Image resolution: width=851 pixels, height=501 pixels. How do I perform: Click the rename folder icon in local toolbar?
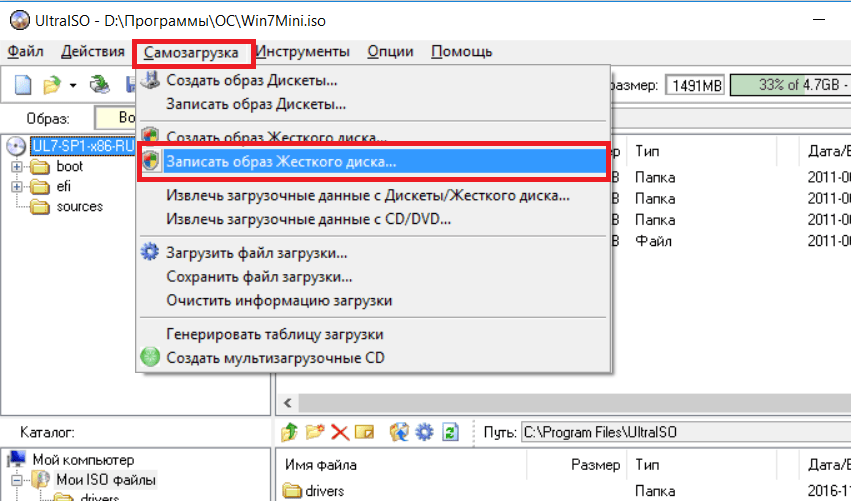click(365, 432)
